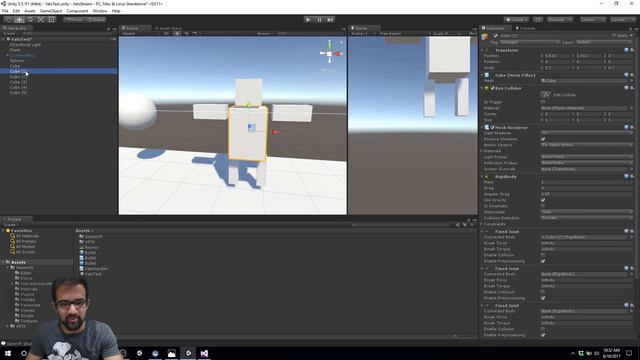Open the GameObject menu
This screenshot has height=360, width=640.
[x=51, y=11]
